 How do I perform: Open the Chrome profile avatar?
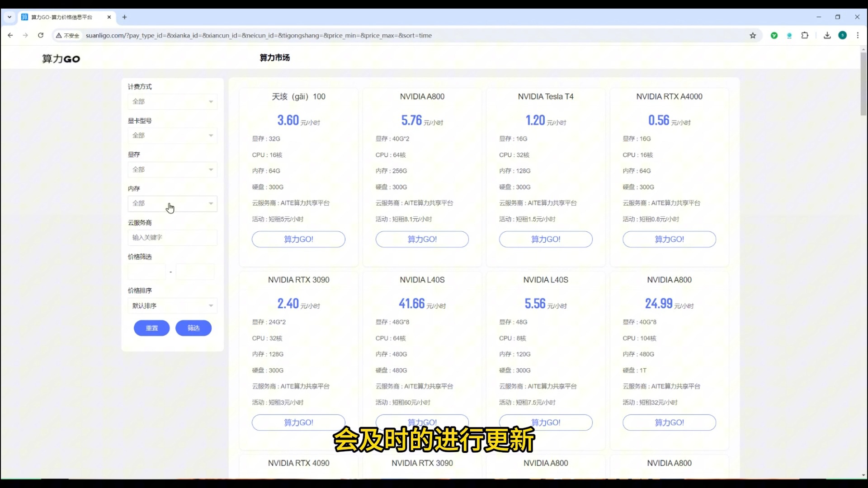click(842, 35)
